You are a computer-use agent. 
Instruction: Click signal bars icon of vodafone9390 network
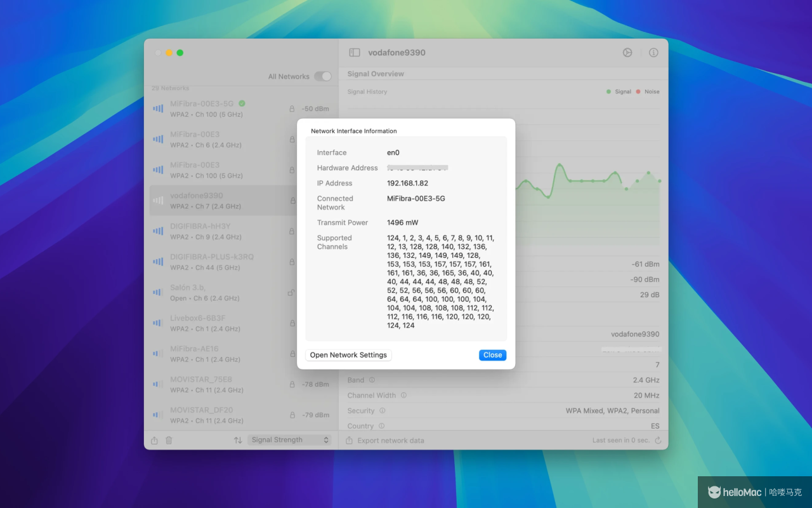(158, 201)
